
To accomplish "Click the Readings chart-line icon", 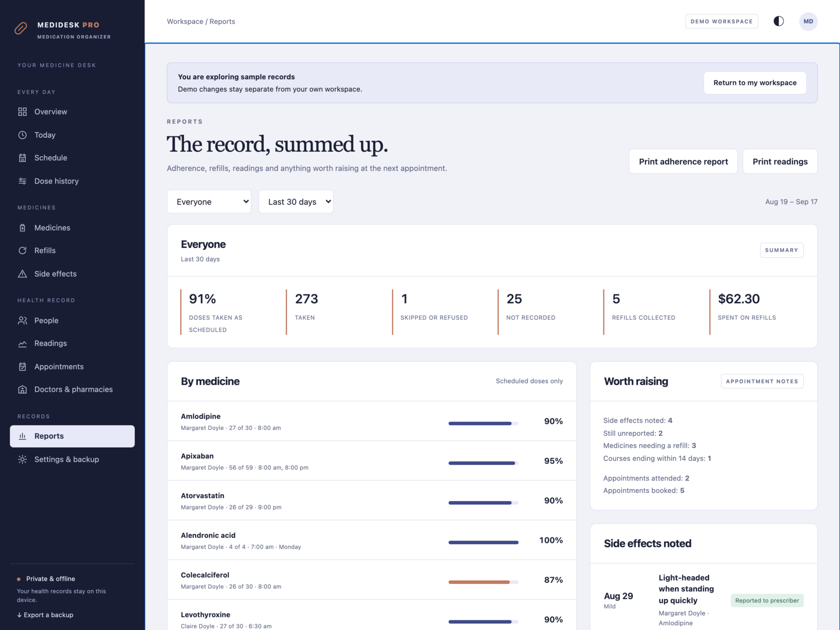I will (22, 343).
